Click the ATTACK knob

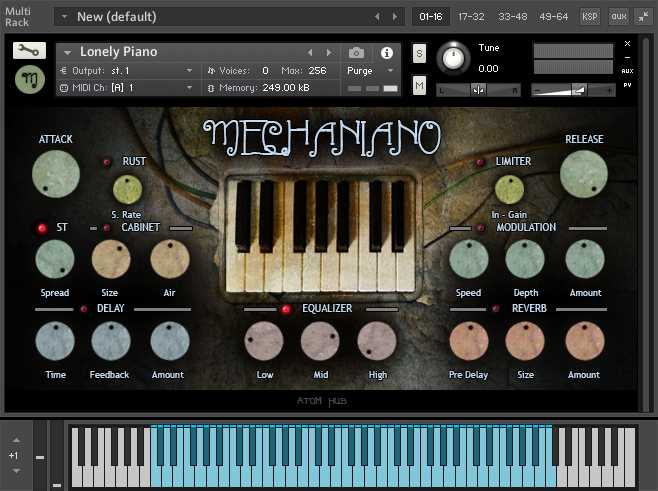tap(56, 174)
